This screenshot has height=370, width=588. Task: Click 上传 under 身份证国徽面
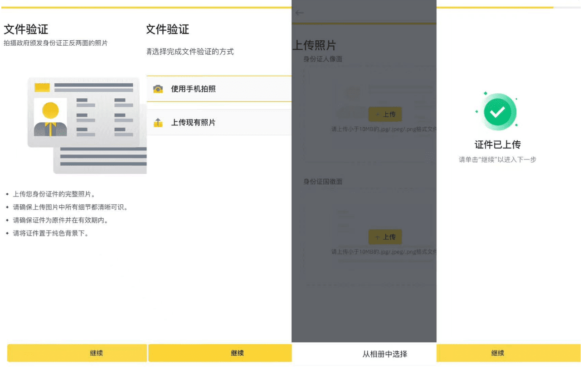click(x=385, y=237)
